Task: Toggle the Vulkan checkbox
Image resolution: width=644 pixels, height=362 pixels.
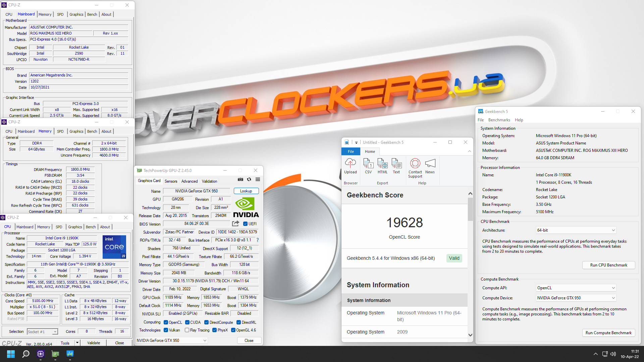Action: click(166, 330)
